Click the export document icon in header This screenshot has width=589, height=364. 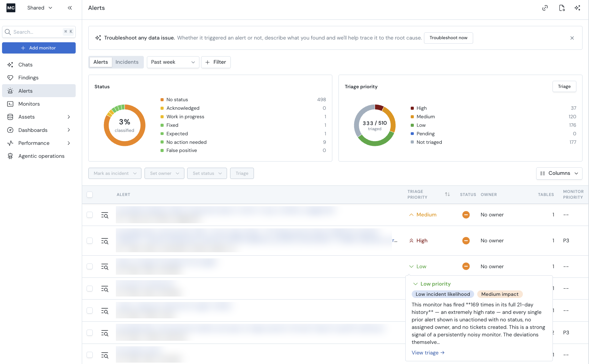(x=562, y=8)
